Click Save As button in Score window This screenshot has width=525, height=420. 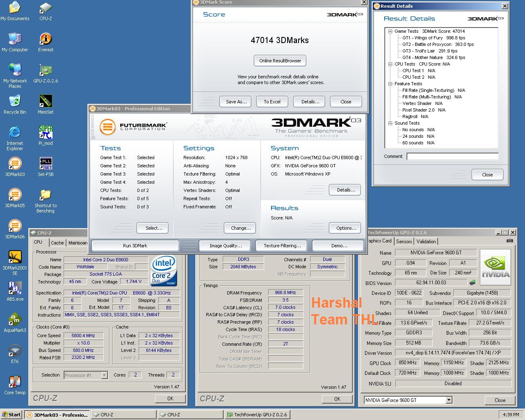click(x=236, y=102)
